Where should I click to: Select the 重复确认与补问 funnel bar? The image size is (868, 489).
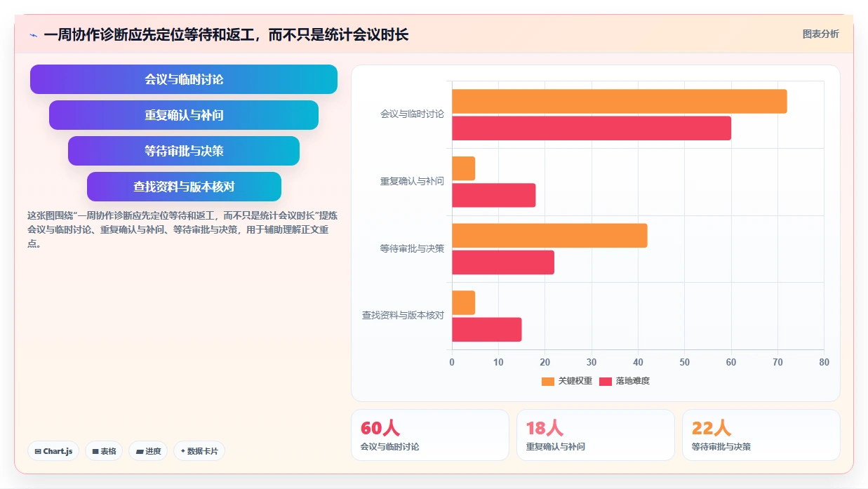[184, 115]
